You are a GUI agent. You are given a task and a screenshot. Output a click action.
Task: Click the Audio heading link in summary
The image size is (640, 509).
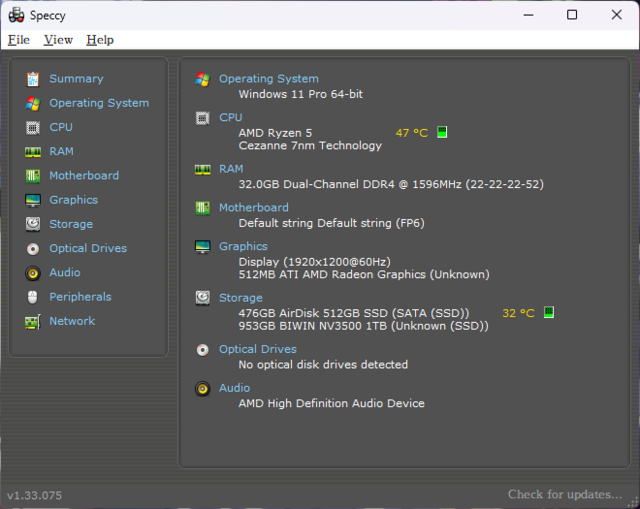[x=234, y=388]
